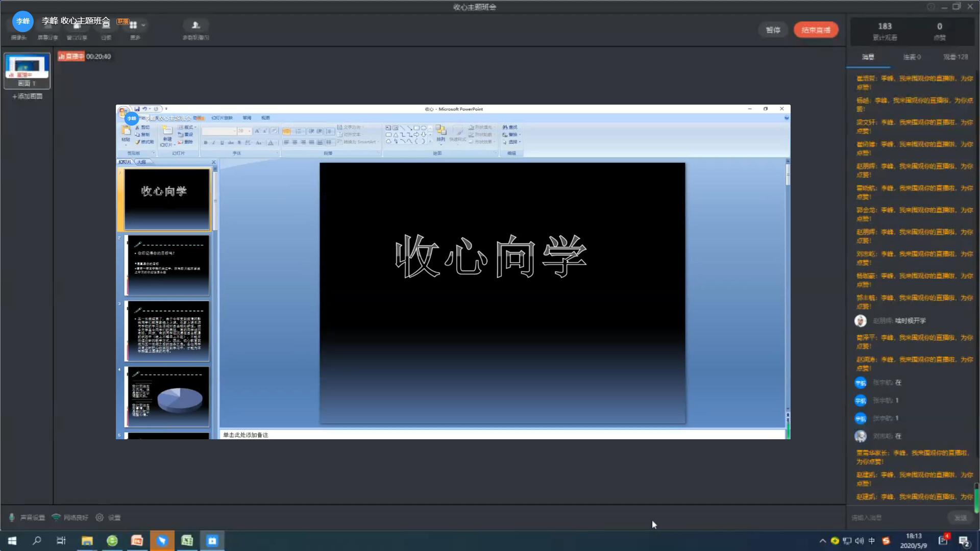Click the red 结束直播 end broadcast button
Viewport: 980px width, 551px height.
point(816,30)
